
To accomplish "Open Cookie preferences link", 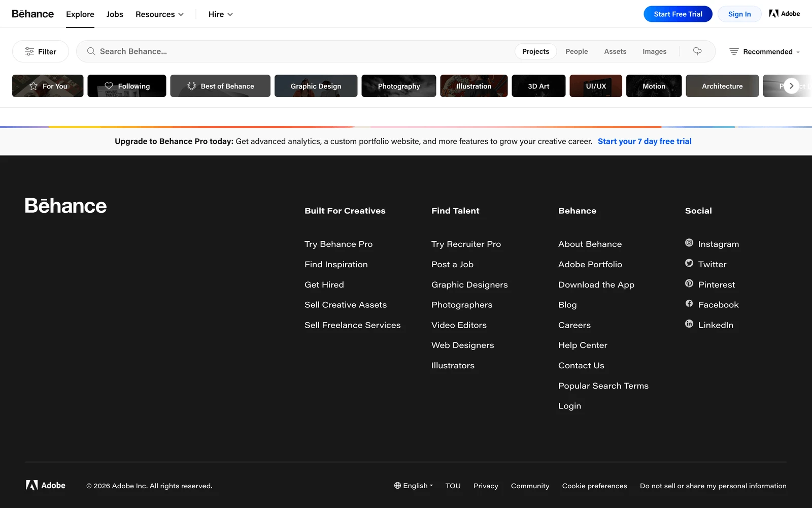I will pos(594,486).
